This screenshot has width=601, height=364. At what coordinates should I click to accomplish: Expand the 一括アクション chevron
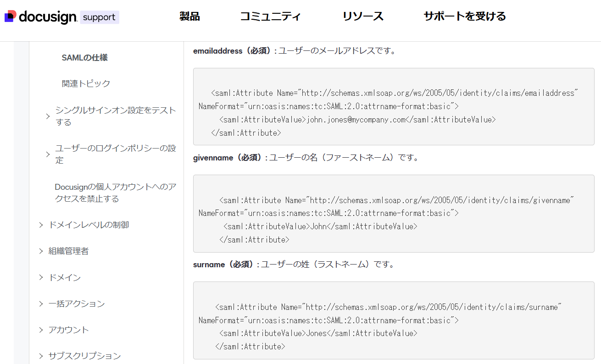(41, 303)
